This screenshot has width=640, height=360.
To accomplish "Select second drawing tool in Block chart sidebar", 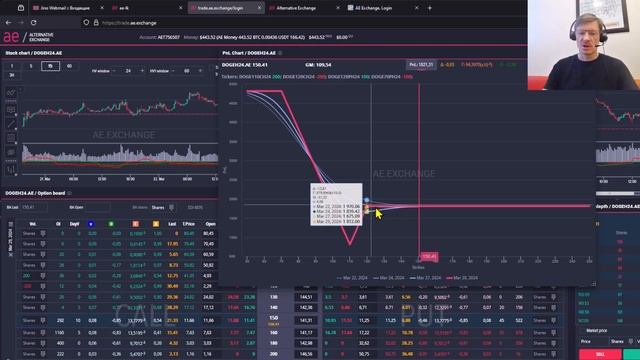I will (11, 109).
